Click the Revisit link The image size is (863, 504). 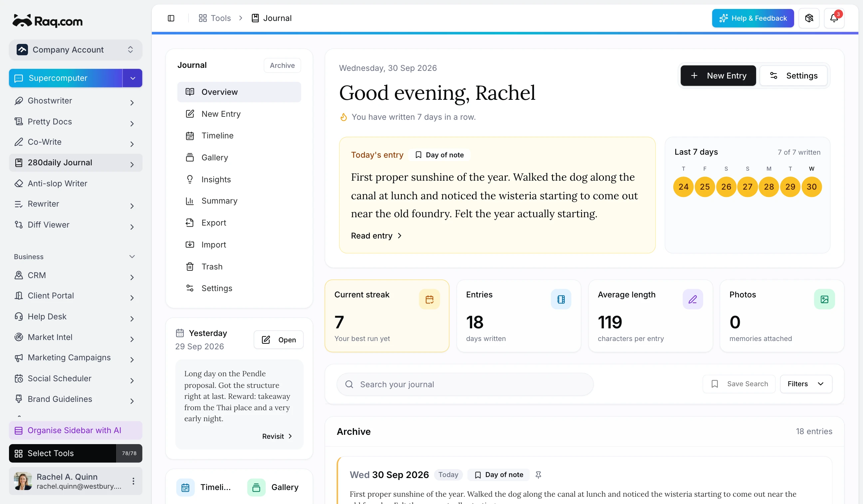277,436
